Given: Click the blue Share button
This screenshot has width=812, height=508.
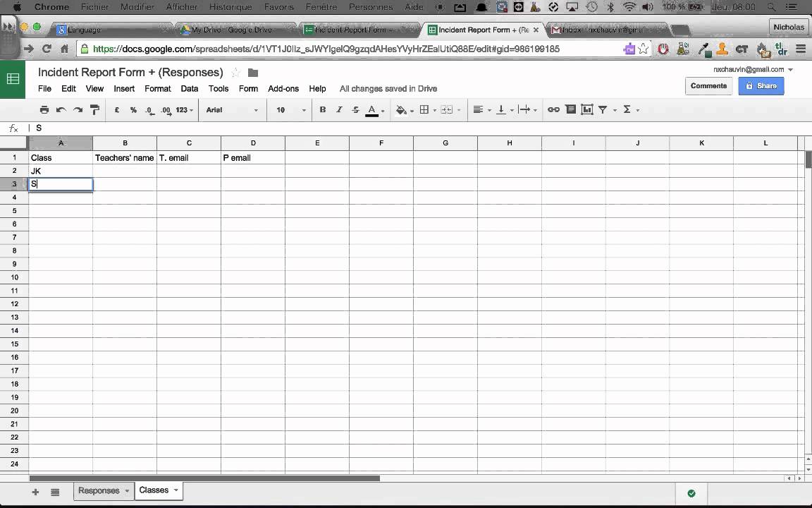Looking at the screenshot, I should tap(761, 86).
